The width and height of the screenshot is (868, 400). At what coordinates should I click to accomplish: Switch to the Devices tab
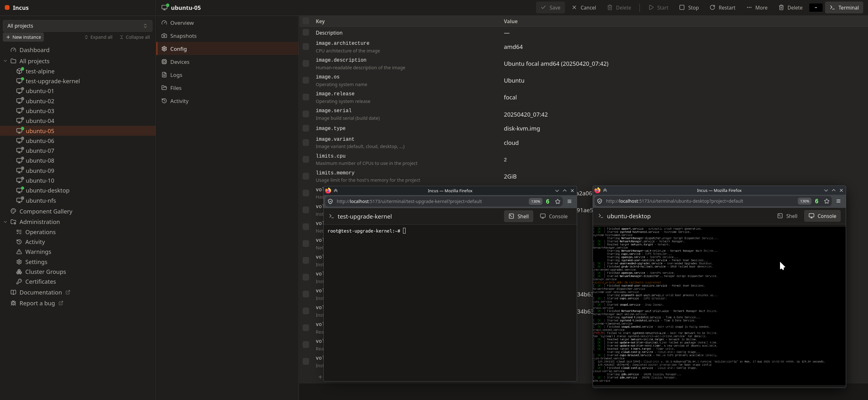(227, 62)
